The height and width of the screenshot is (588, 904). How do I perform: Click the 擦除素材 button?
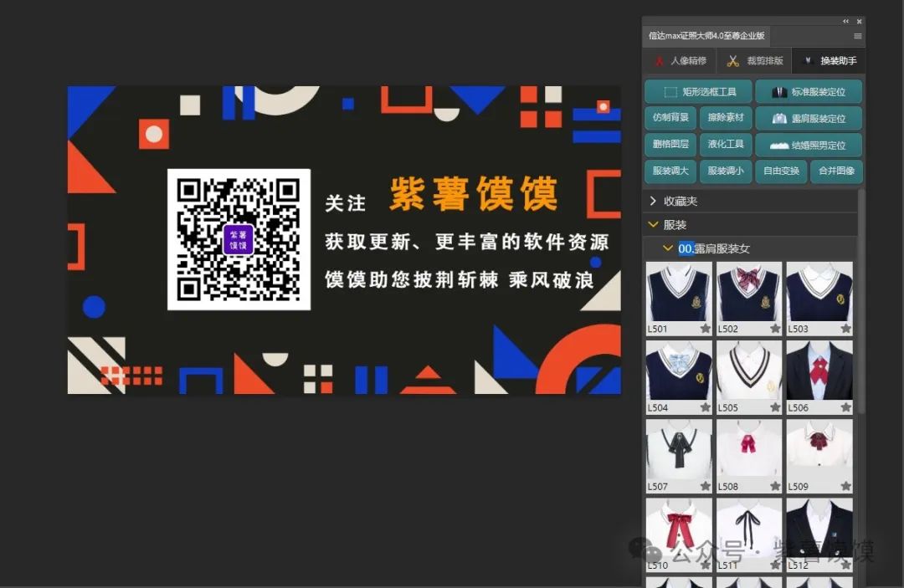pyautogui.click(x=726, y=117)
